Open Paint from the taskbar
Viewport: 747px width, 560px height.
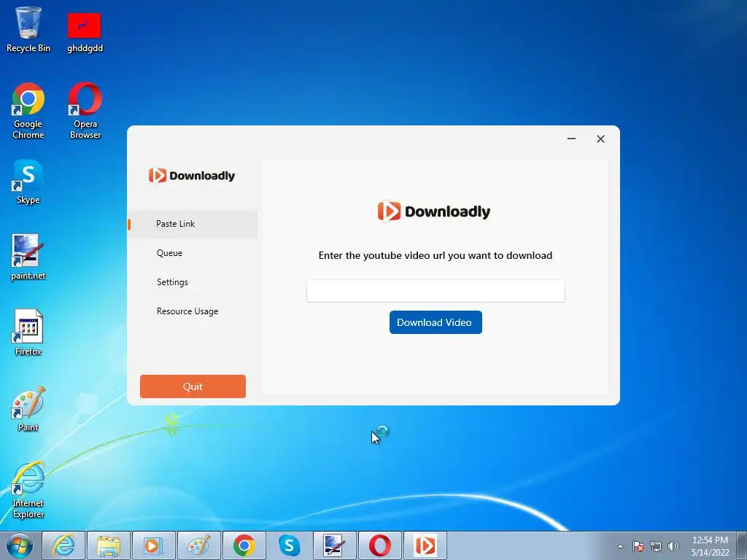tap(198, 545)
